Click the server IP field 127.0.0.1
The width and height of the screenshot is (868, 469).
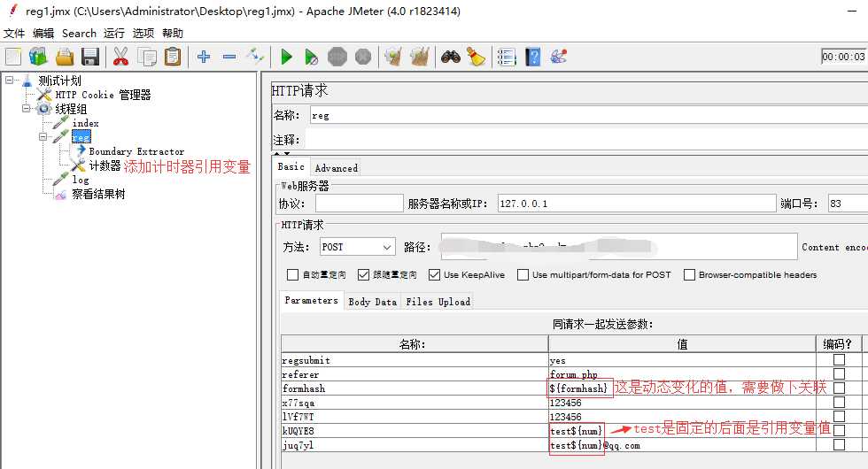point(637,204)
